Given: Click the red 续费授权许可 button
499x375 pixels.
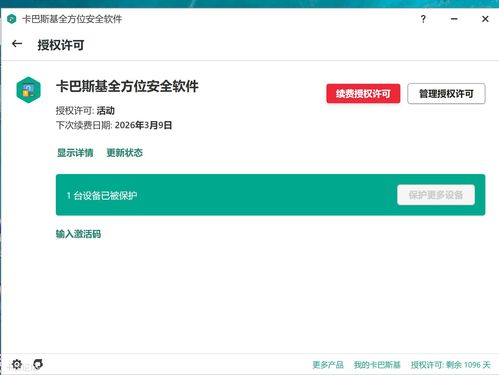Looking at the screenshot, I should click(363, 94).
